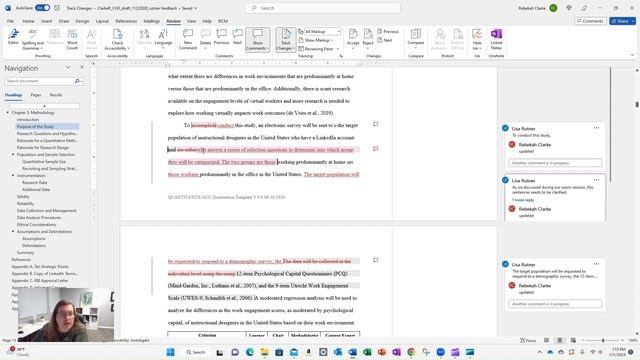Image resolution: width=640 pixels, height=360 pixels.
Task: Click the Search document field in Navigation
Action: 44,81
